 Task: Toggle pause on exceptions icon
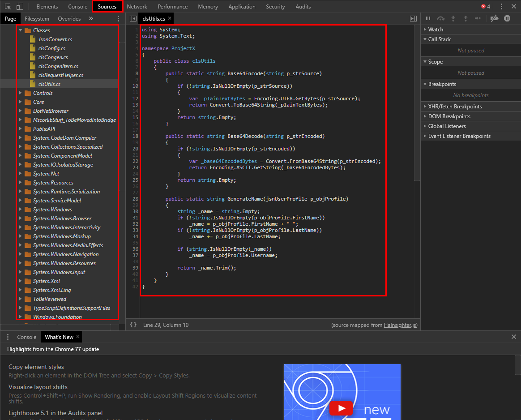[507, 19]
